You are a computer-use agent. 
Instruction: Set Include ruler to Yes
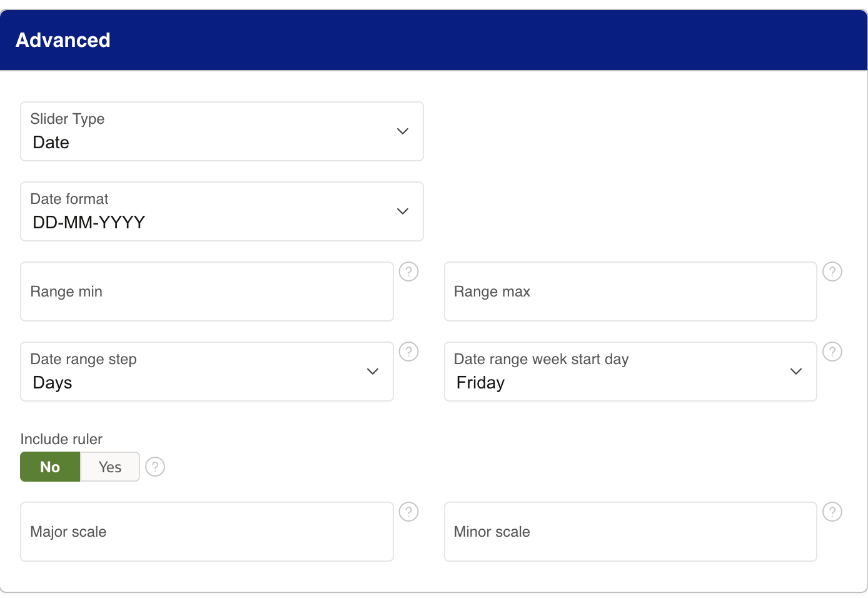pyautogui.click(x=110, y=467)
